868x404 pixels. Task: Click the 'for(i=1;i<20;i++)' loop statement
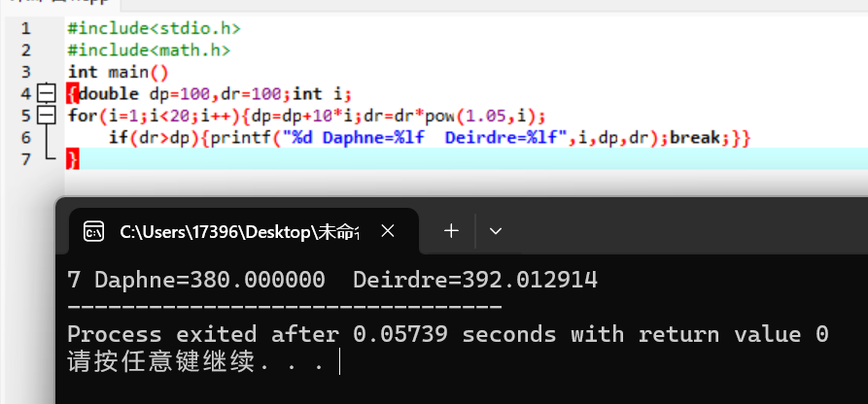click(155, 116)
